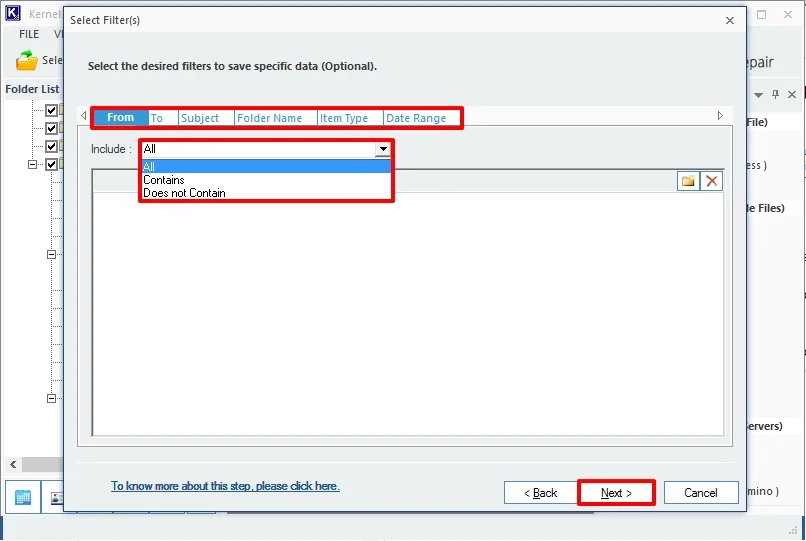This screenshot has height=541, width=806.
Task: Click the folder browse icon in filter list
Action: [x=688, y=181]
